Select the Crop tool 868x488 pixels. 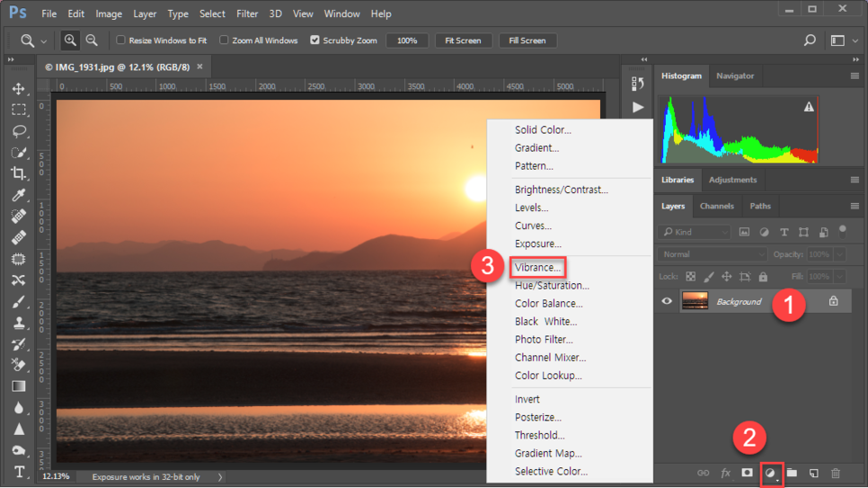18,173
